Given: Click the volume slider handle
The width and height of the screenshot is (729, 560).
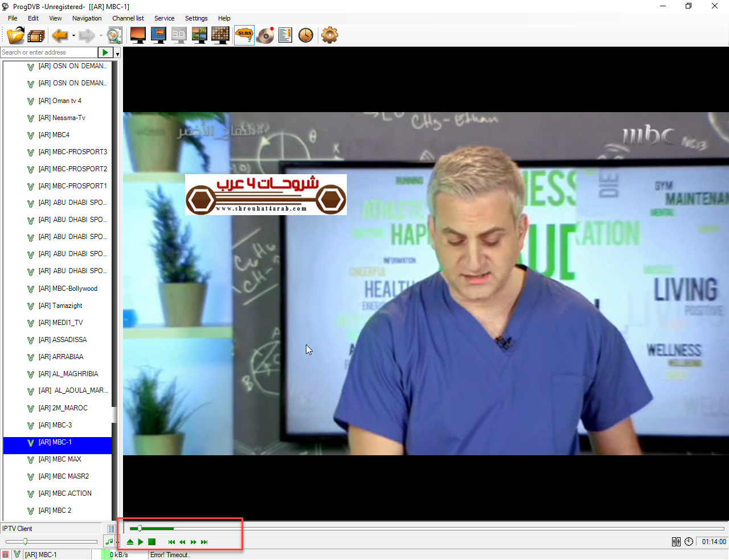Looking at the screenshot, I should pyautogui.click(x=25, y=541).
